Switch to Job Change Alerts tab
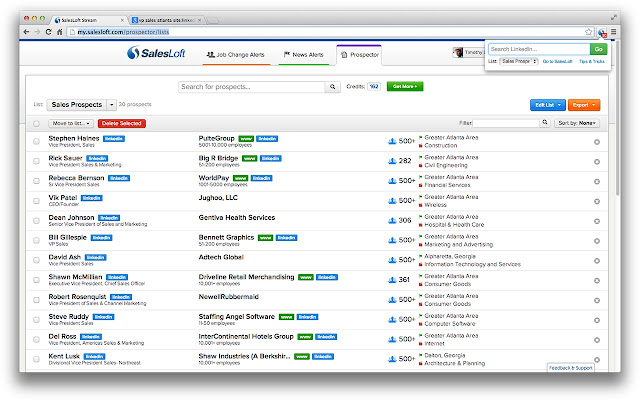Screen dimensions: 640x400 click(x=236, y=55)
